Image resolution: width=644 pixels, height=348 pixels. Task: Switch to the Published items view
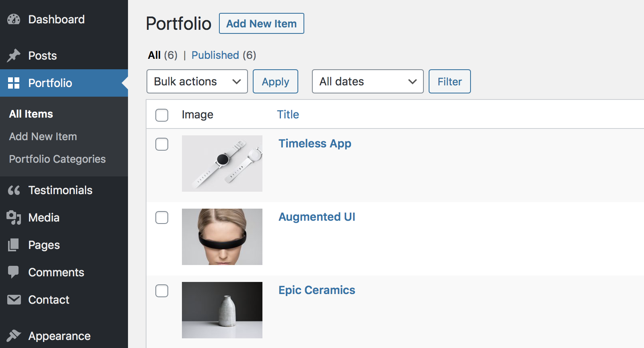(x=215, y=55)
